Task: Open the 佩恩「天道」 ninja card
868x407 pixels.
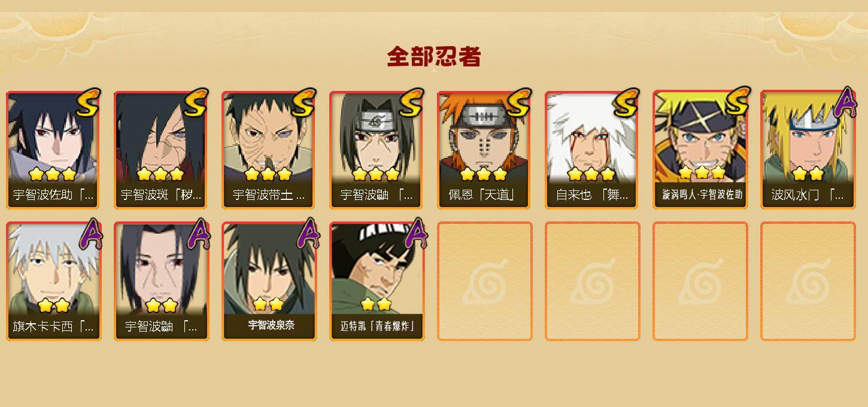Action: (x=485, y=150)
